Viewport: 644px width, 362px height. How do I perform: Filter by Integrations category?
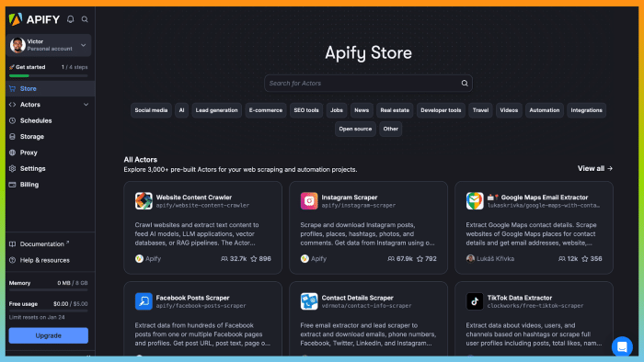pyautogui.click(x=587, y=110)
